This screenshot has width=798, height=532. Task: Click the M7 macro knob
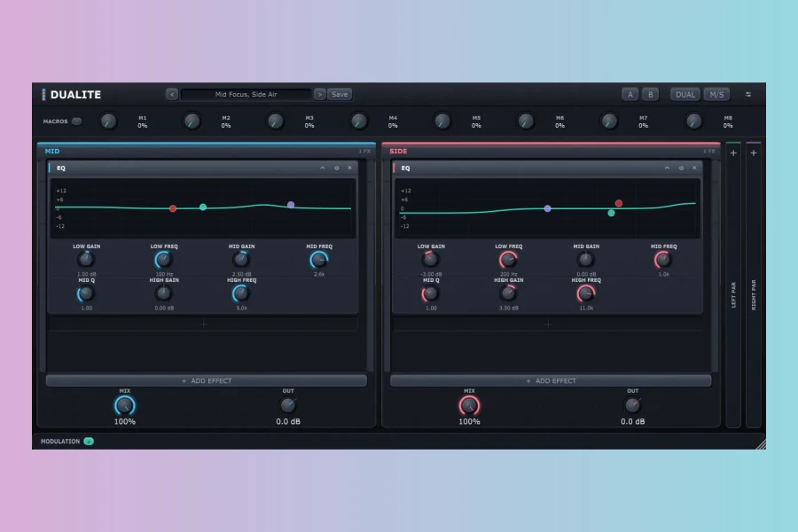(x=609, y=121)
